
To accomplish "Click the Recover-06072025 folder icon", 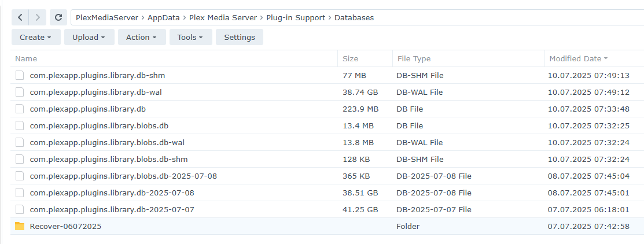I will [x=20, y=226].
